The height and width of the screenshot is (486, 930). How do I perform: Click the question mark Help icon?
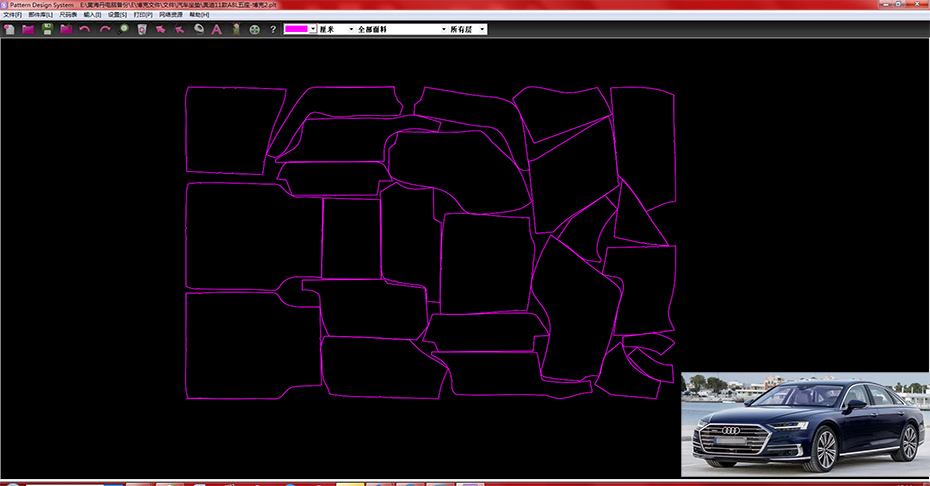[273, 29]
